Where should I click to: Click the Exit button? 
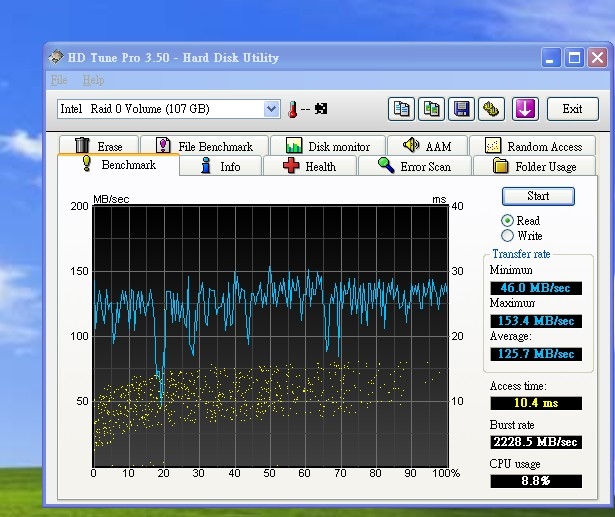tap(572, 108)
